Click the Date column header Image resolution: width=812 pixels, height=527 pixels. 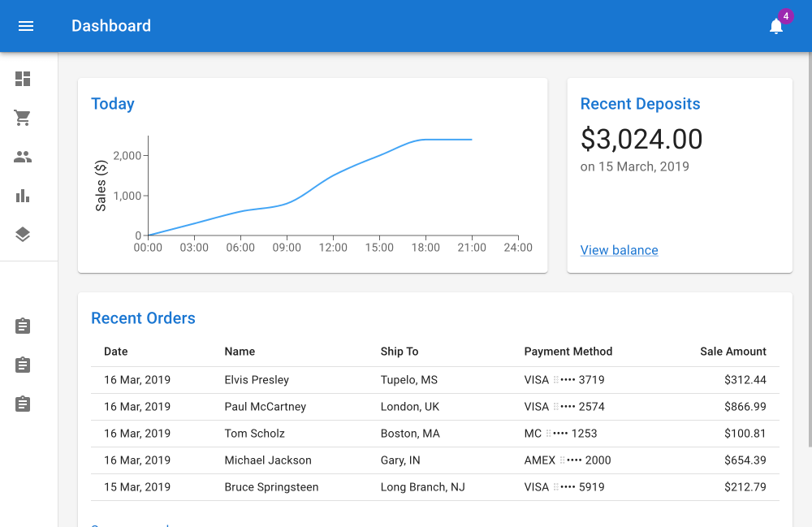pyautogui.click(x=115, y=352)
